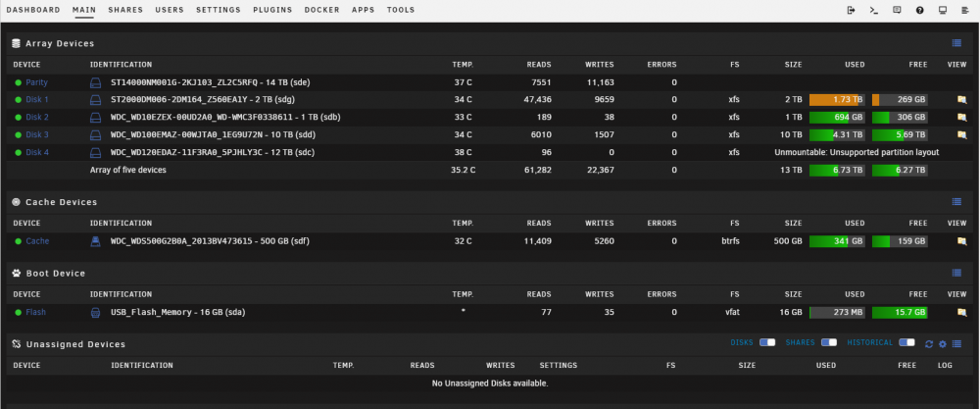Click the 35.2 C average temperature value
Viewport: 980px width, 409px height.
click(x=464, y=170)
